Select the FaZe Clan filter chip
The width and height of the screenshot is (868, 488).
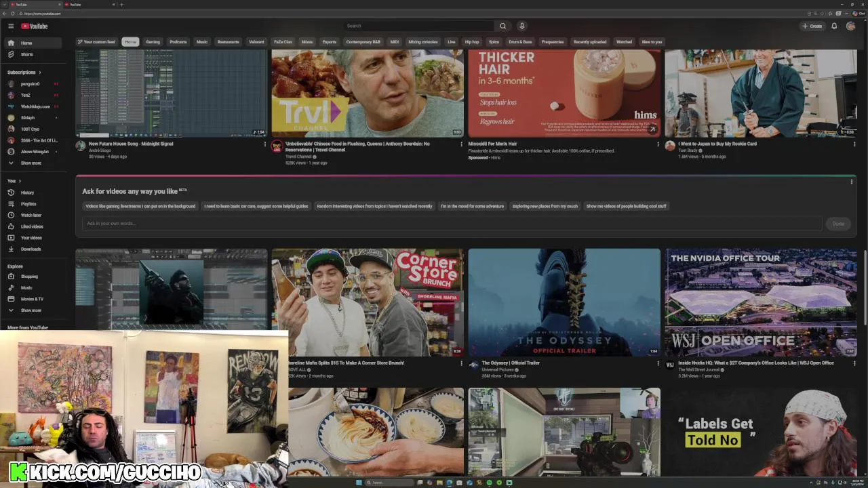pos(283,42)
